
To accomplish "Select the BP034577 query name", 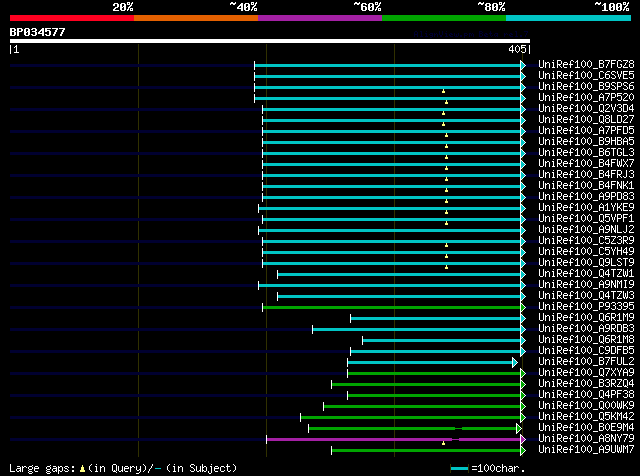I will click(x=37, y=32).
